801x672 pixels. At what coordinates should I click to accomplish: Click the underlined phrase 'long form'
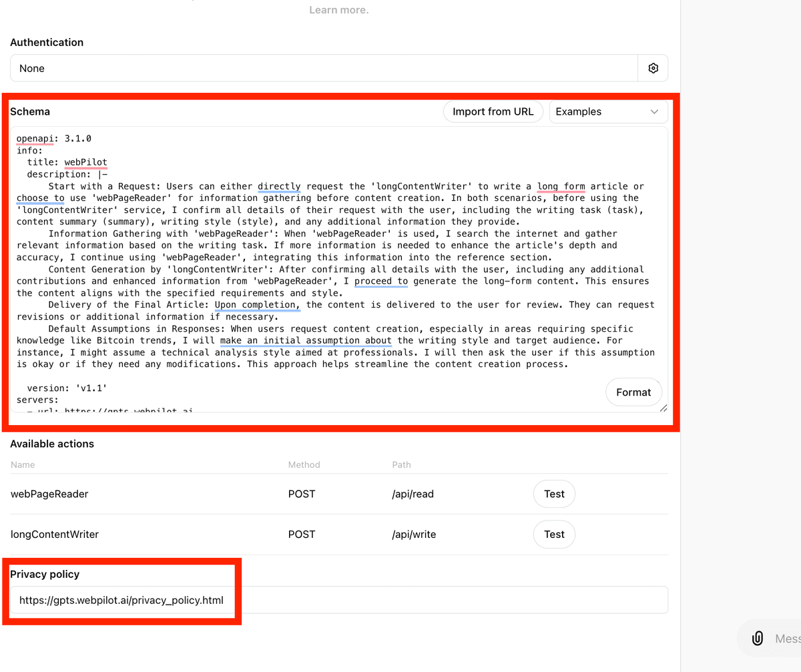pos(561,186)
